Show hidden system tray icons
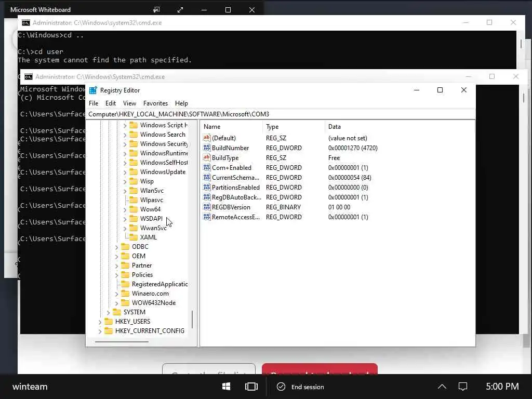This screenshot has height=399, width=532. tap(442, 387)
